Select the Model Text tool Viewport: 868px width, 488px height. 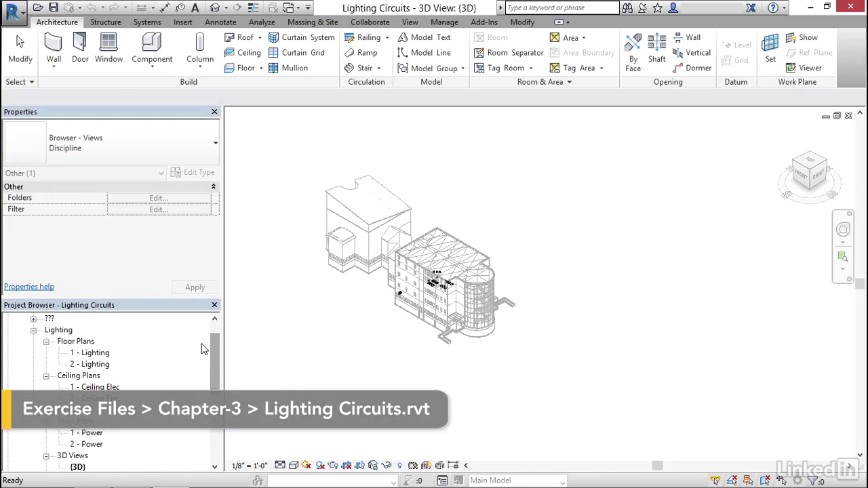pyautogui.click(x=424, y=37)
